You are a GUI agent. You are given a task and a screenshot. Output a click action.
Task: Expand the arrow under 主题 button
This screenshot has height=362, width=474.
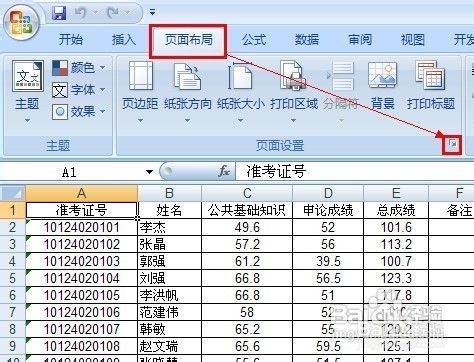(27, 120)
